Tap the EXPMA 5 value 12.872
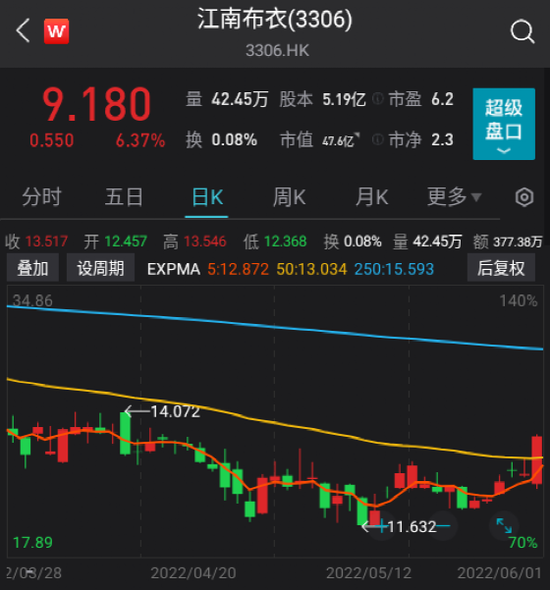550x590 pixels. tap(238, 269)
